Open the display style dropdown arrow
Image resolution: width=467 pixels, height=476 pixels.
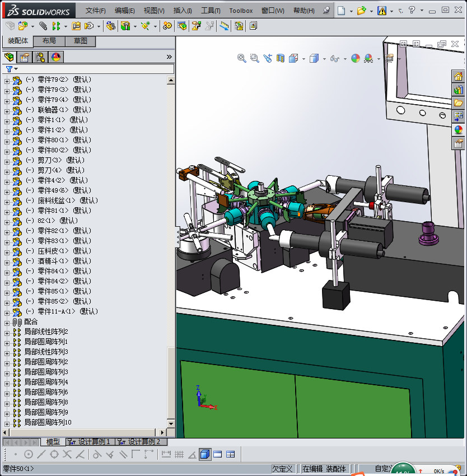click(324, 59)
